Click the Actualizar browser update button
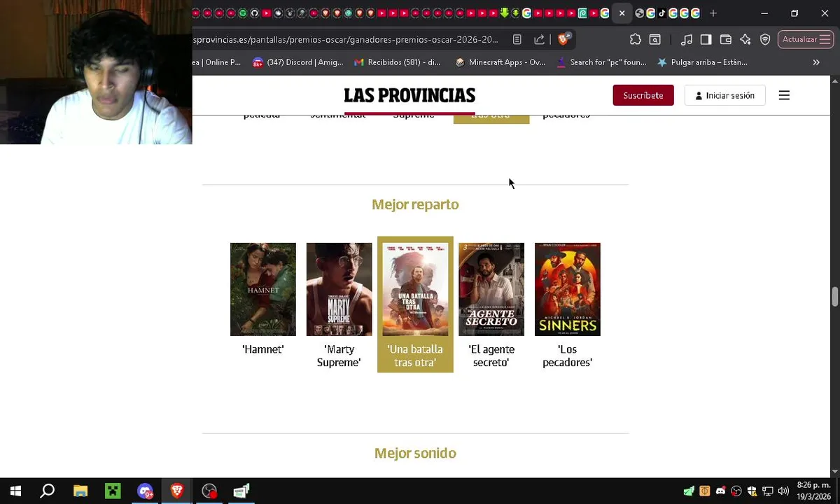This screenshot has height=504, width=840. 805,39
